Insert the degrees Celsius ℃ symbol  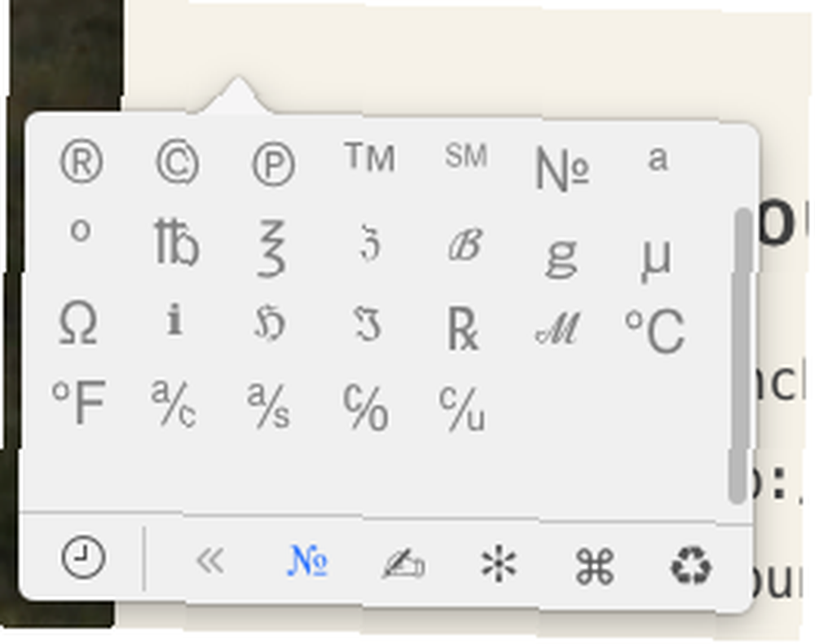[x=655, y=331]
